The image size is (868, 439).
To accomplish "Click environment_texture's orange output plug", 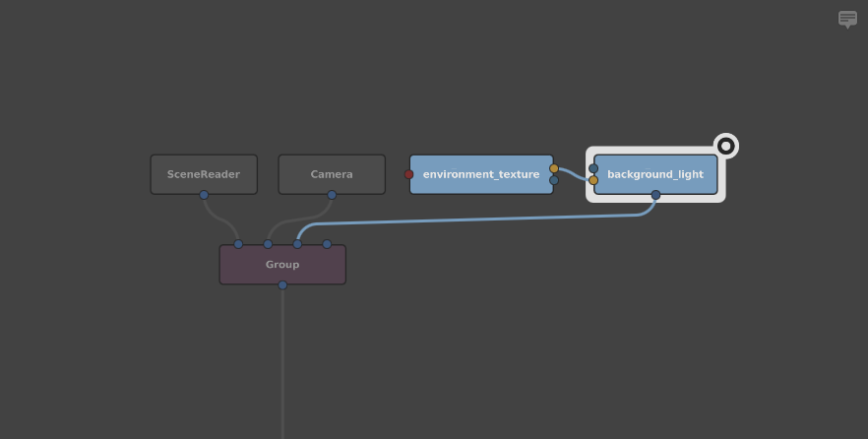I will (554, 168).
